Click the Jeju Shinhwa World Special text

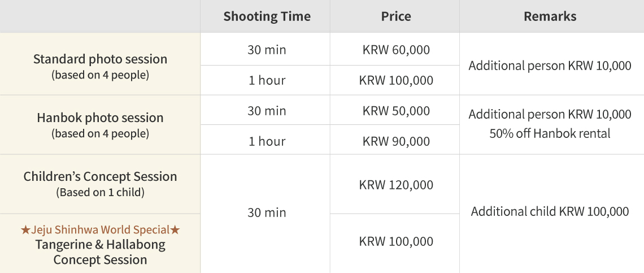(101, 230)
